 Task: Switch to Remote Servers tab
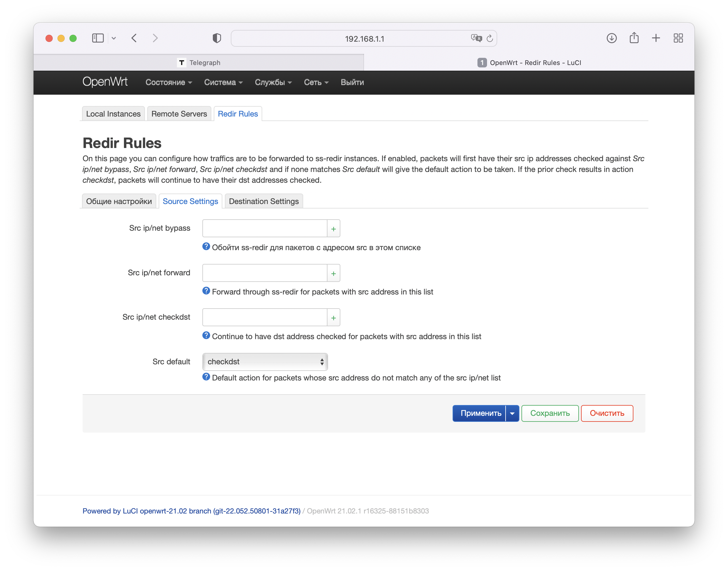point(179,114)
